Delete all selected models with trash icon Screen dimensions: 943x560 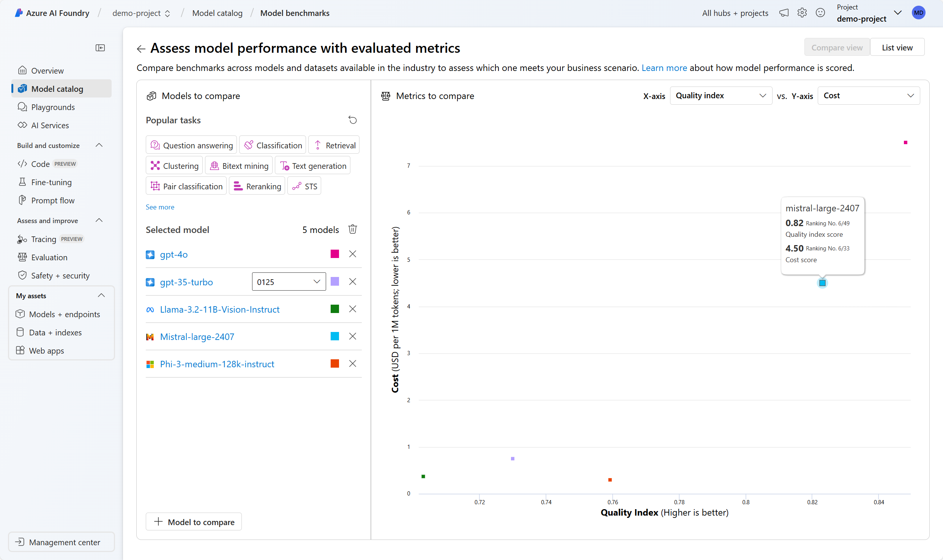click(x=353, y=229)
